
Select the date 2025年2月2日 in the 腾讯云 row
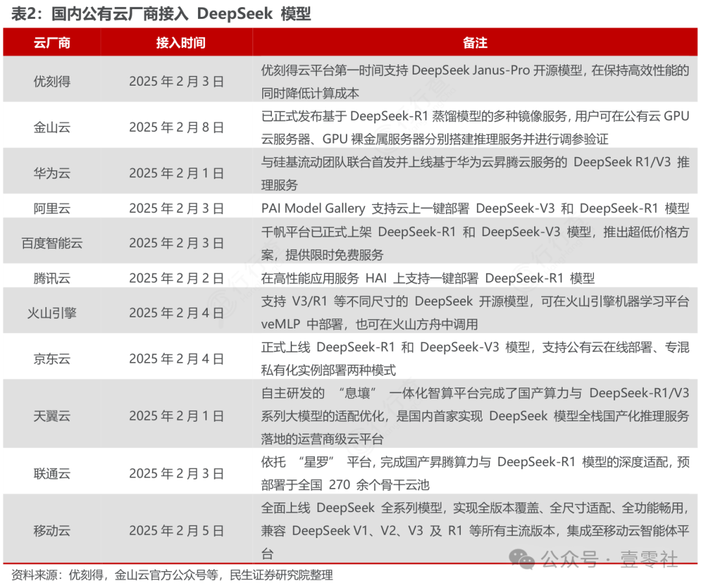click(177, 278)
